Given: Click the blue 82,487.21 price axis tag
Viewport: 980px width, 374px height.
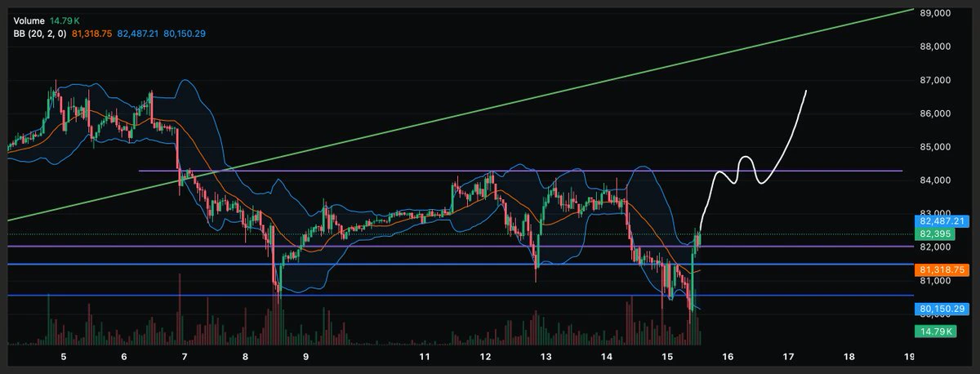Looking at the screenshot, I should 943,221.
